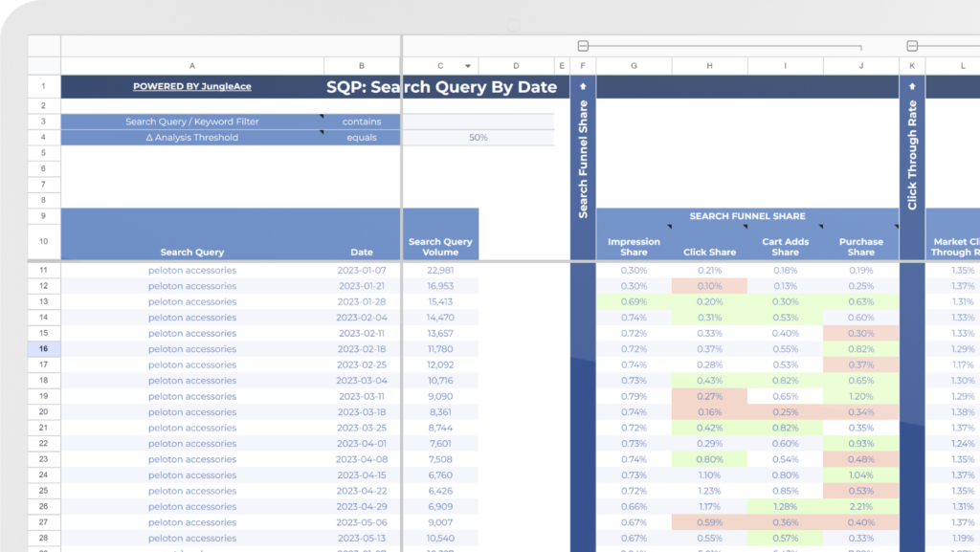Select the purchase share cell 1.20%
The image size is (980, 552).
point(860,396)
